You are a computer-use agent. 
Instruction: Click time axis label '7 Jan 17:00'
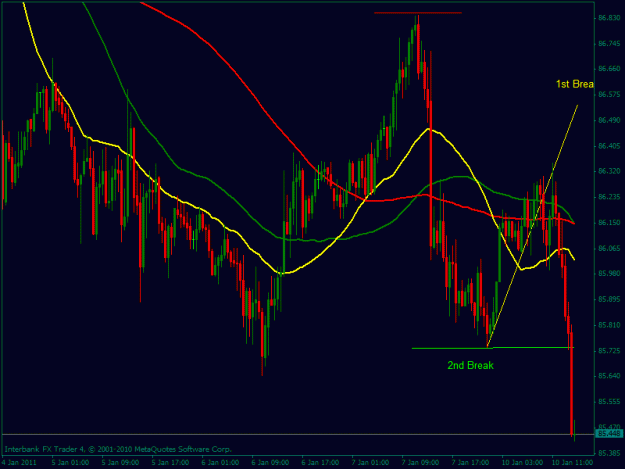[x=470, y=463]
